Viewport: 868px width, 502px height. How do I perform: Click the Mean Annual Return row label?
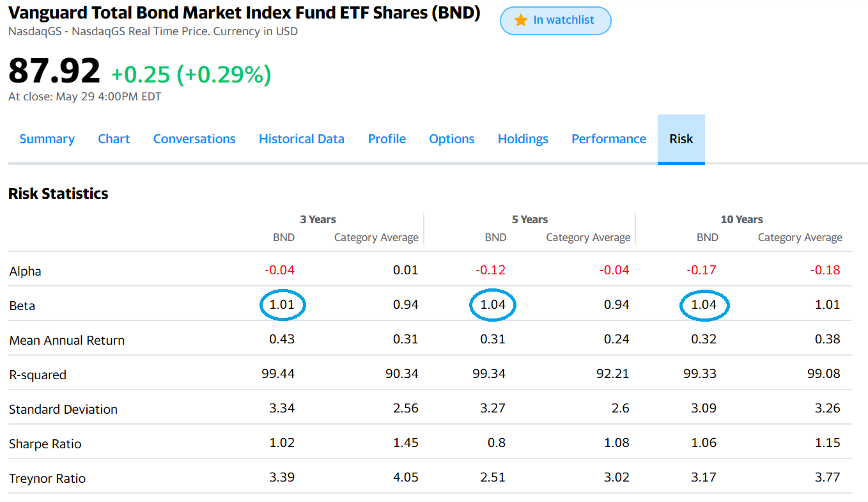coord(67,340)
